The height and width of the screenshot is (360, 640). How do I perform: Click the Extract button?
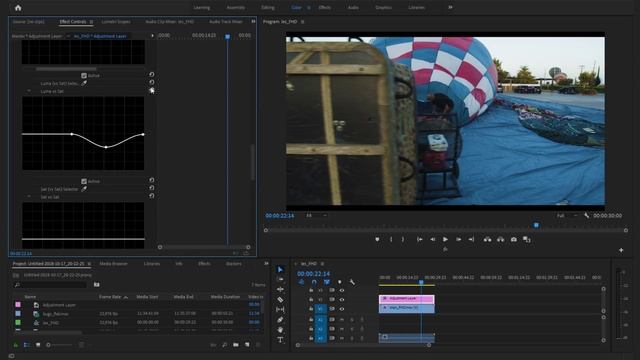(x=500, y=240)
